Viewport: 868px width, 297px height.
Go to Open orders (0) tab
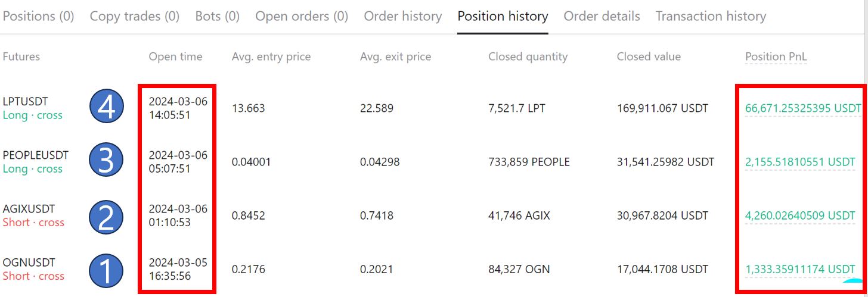coord(302,16)
